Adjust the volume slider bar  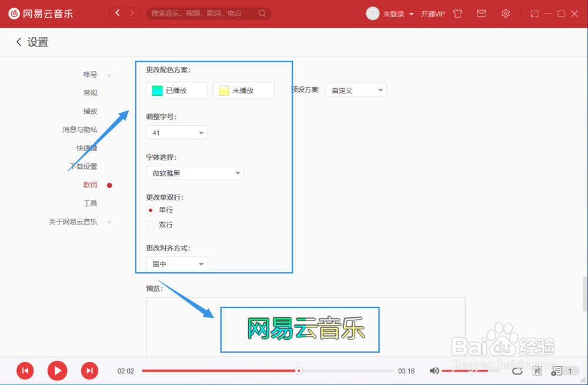click(x=470, y=371)
